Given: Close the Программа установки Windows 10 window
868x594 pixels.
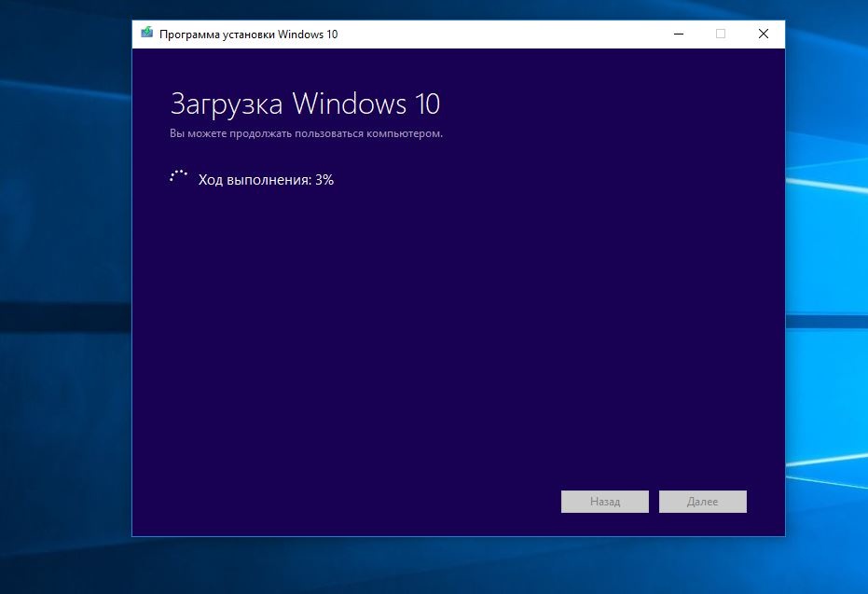Looking at the screenshot, I should point(763,34).
